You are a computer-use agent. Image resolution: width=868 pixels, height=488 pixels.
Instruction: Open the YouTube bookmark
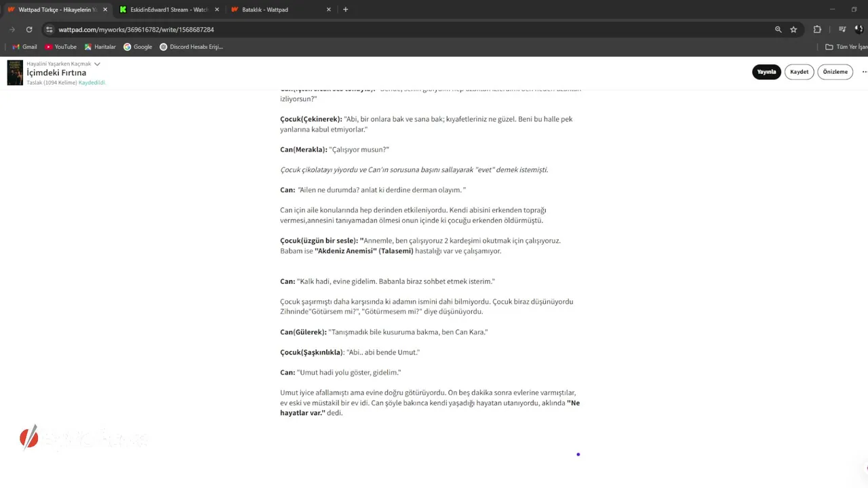(x=60, y=47)
